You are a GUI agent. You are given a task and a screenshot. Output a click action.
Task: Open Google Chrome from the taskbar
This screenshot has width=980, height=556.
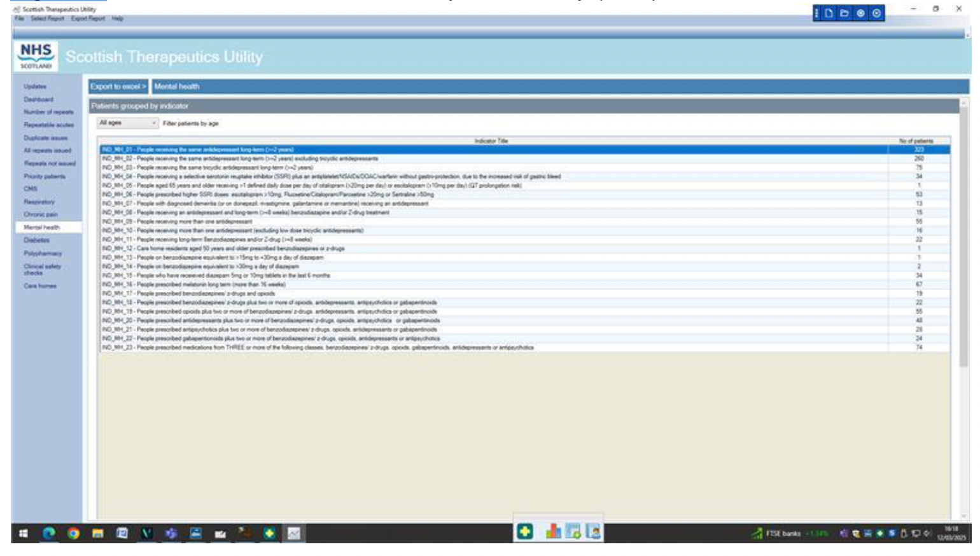click(73, 533)
